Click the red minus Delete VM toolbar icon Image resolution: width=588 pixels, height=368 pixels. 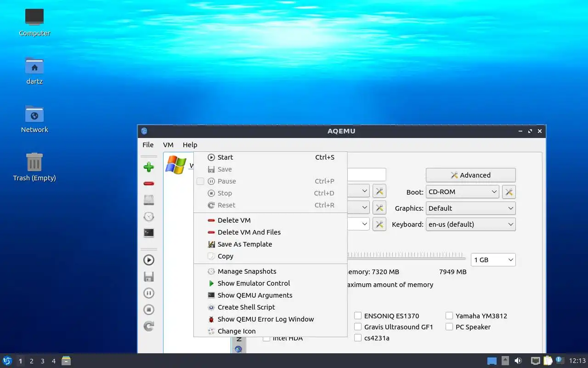pos(148,184)
